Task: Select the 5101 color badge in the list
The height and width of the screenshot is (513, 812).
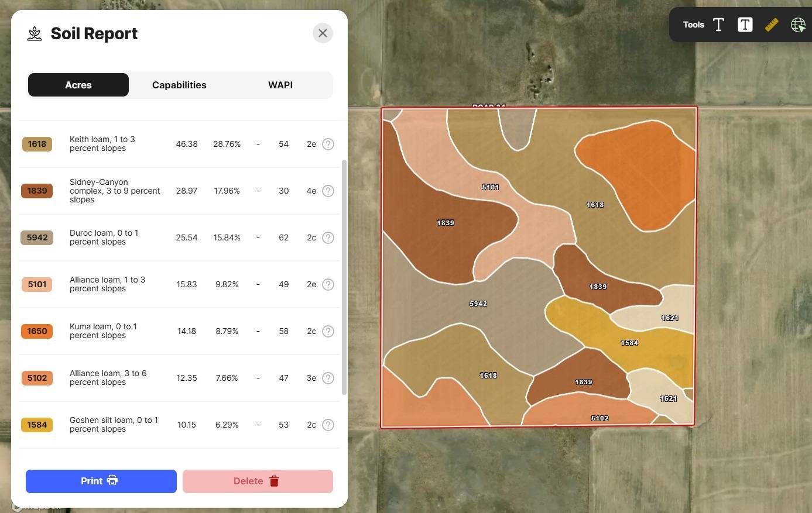Action: point(37,284)
